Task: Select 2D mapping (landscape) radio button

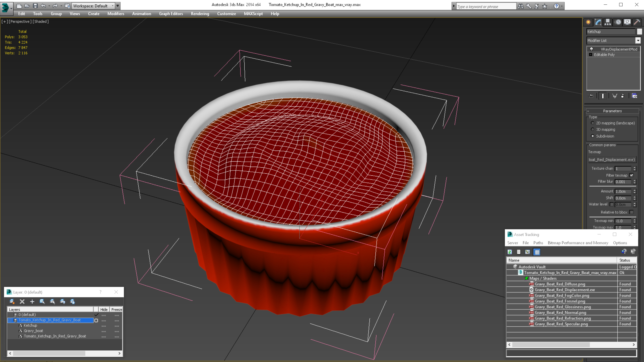Action: click(592, 123)
